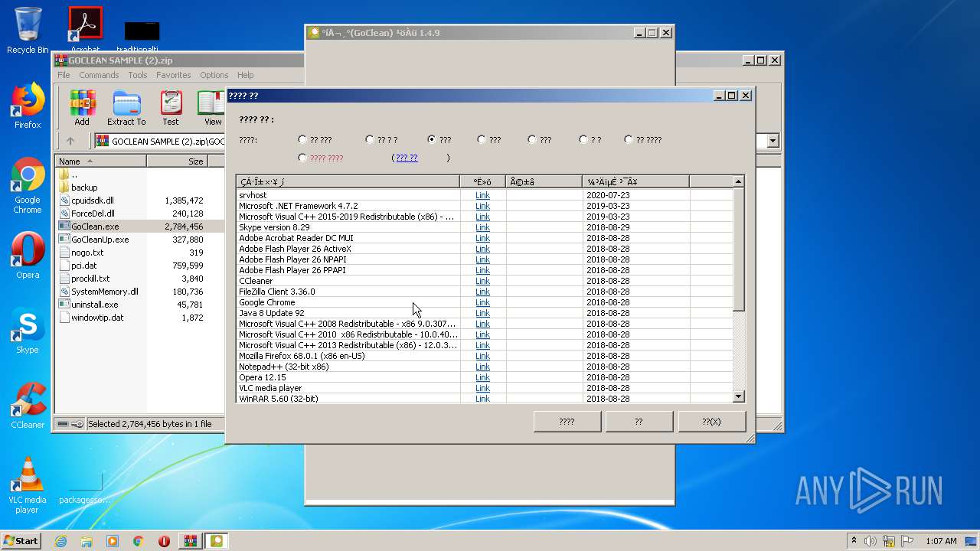Open the Commands menu in WinRAR
The image size is (980, 551).
point(99,75)
